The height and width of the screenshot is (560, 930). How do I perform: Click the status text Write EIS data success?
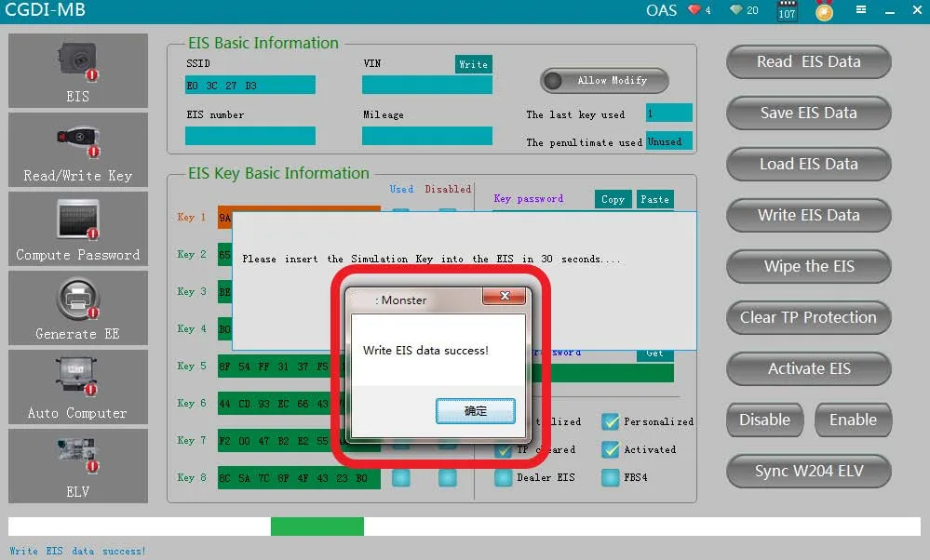click(x=77, y=551)
